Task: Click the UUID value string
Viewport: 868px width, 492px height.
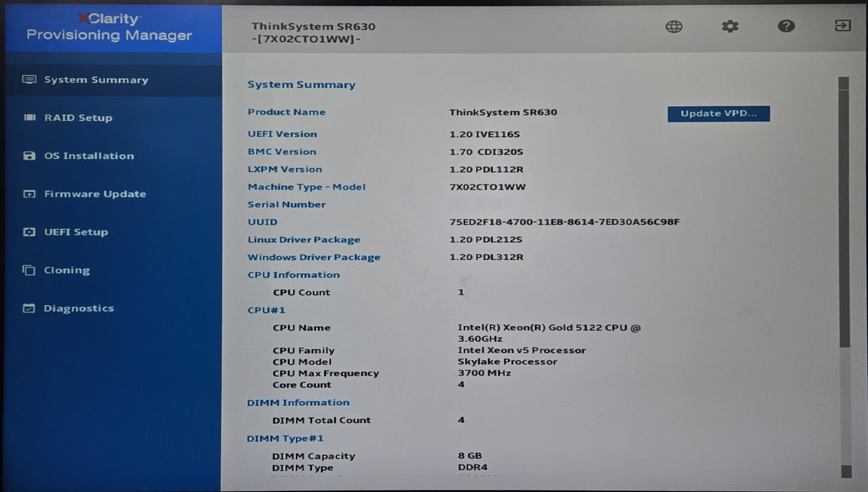Action: [564, 222]
